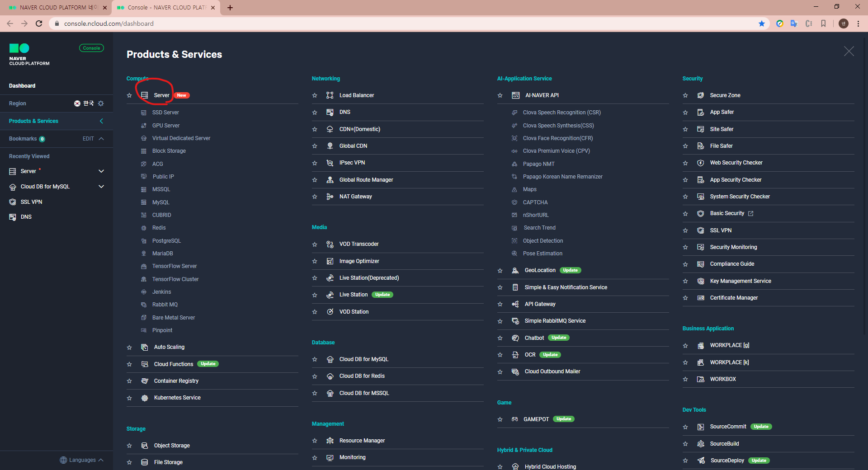Open the Hybrid Cloud Hosting link
Screen dimensions: 868x470
(x=550, y=466)
